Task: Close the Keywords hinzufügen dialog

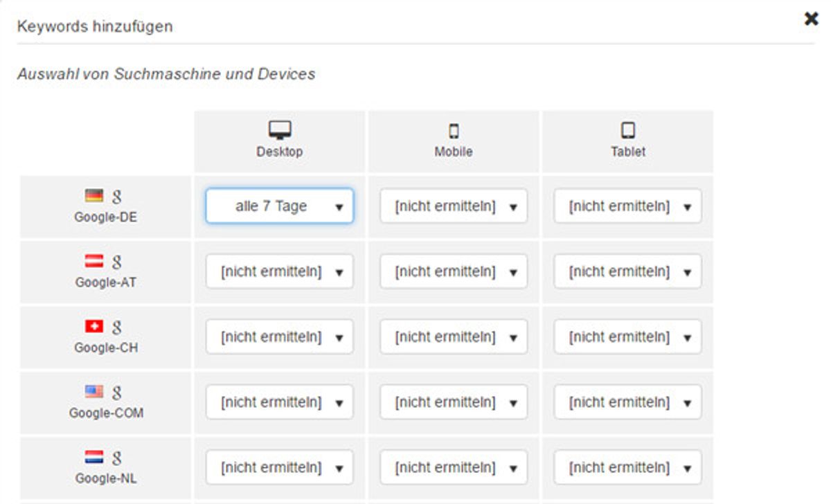Action: [x=811, y=19]
